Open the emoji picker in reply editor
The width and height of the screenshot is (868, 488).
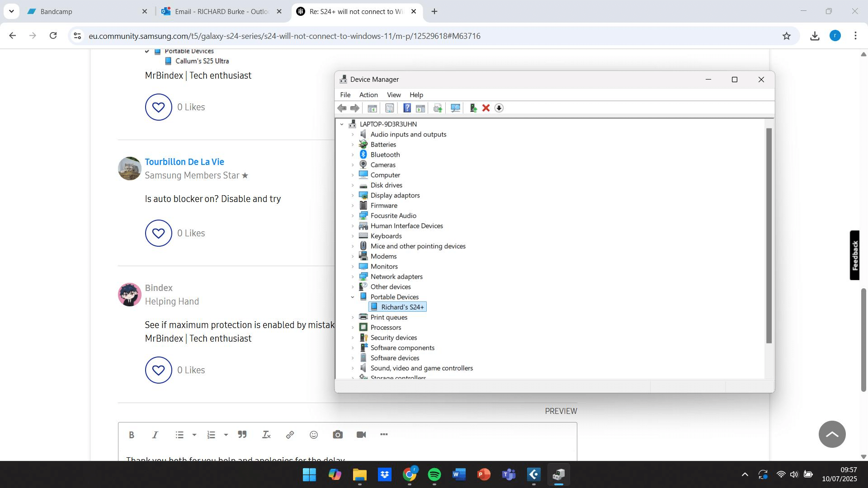pos(314,435)
